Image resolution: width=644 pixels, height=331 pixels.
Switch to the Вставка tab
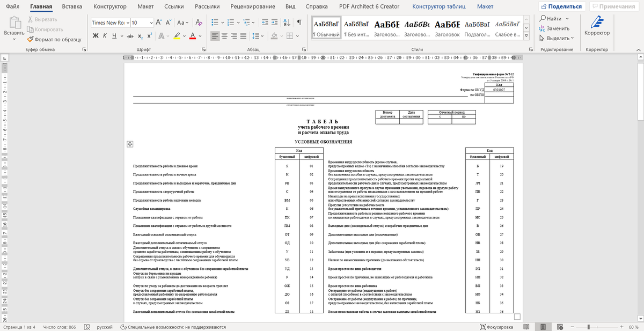pos(72,6)
